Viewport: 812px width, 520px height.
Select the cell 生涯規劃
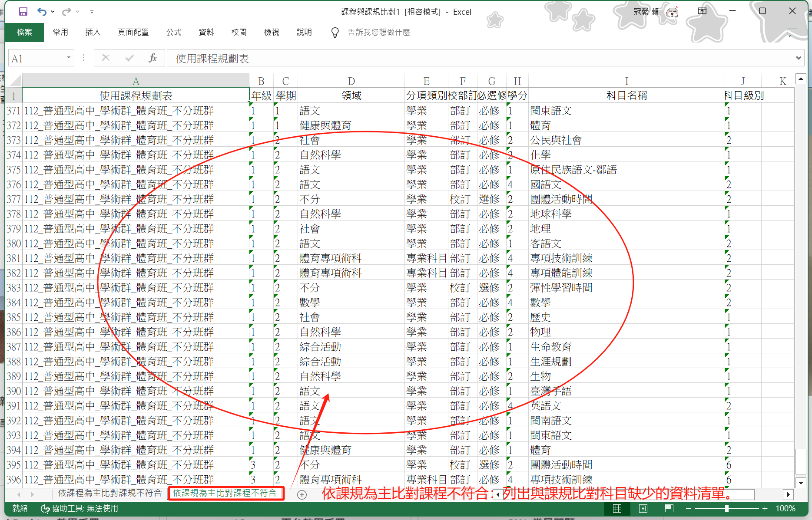(x=626, y=362)
